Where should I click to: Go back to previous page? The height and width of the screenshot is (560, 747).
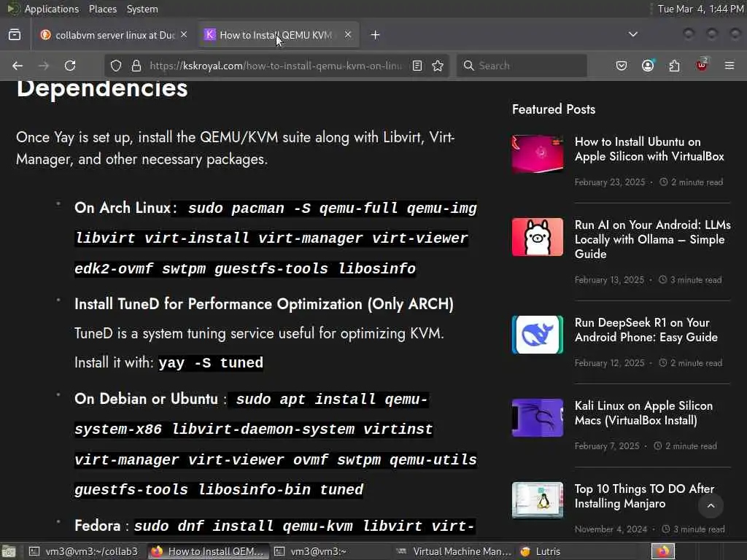(18, 66)
